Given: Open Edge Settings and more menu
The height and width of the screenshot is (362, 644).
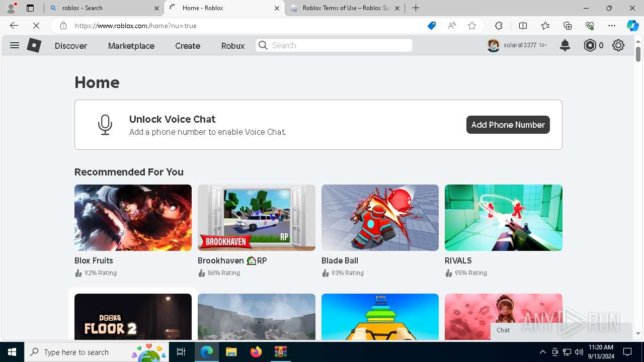Looking at the screenshot, I should click(x=612, y=26).
